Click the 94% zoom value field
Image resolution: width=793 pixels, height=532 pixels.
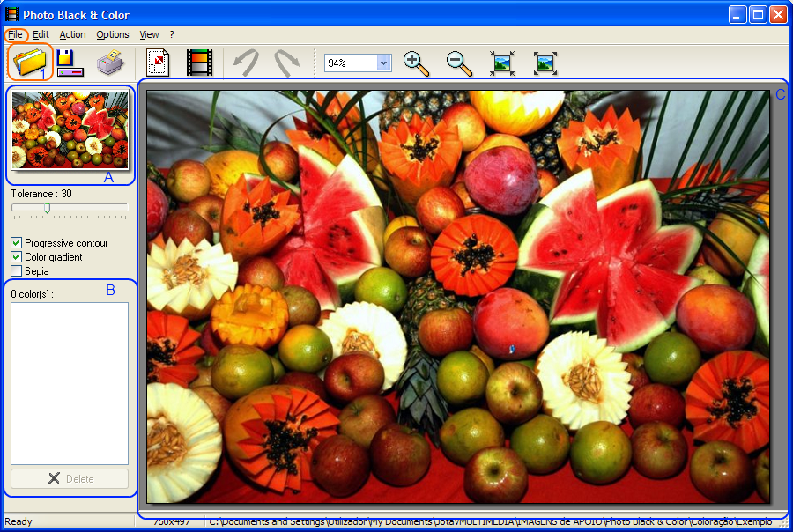coord(351,63)
